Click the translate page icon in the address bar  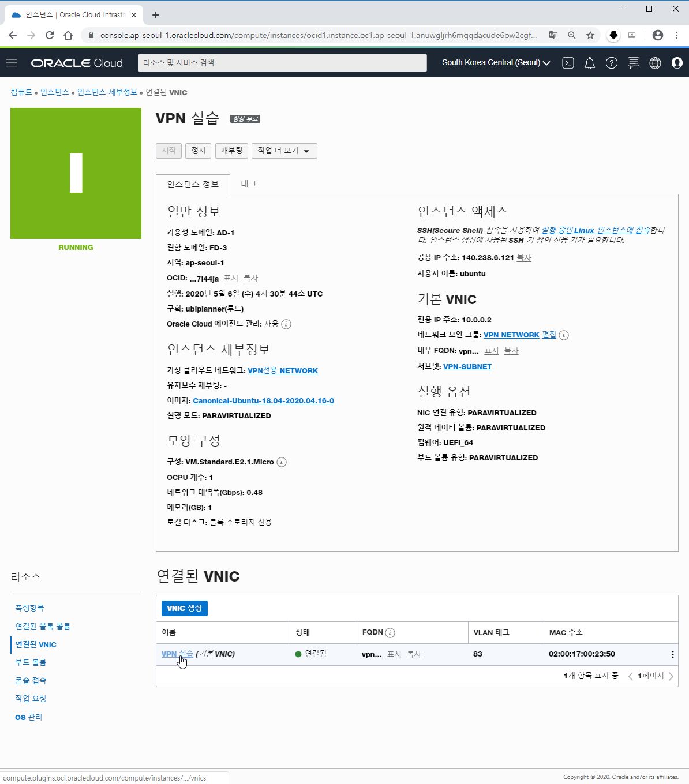click(x=553, y=35)
